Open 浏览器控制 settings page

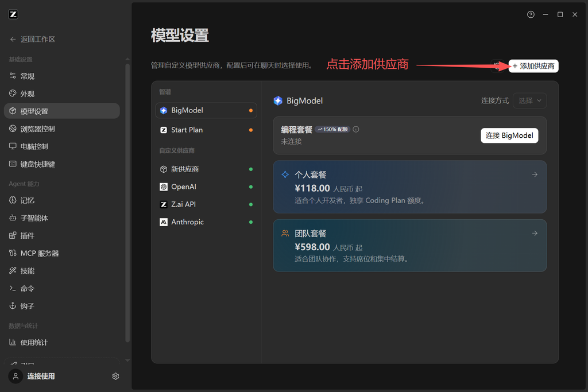(x=62, y=129)
